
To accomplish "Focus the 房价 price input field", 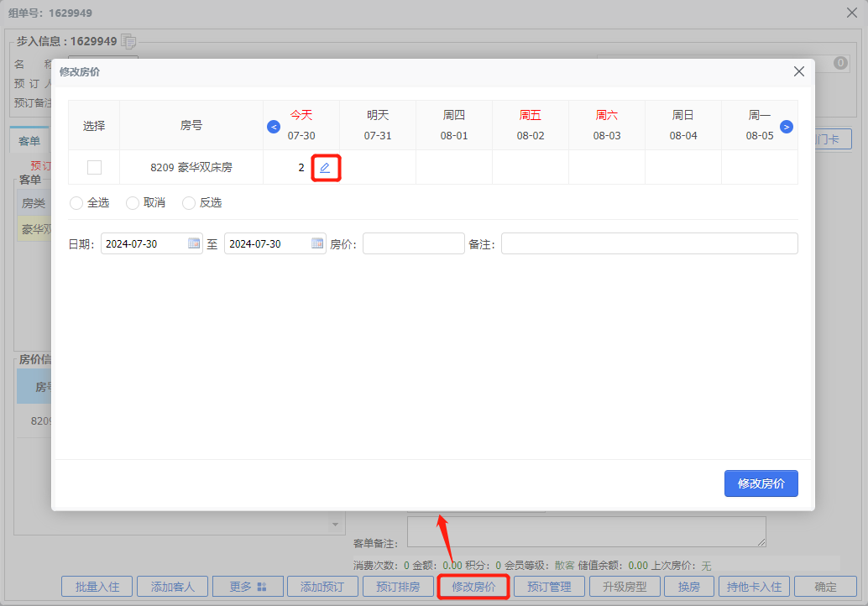I will pyautogui.click(x=414, y=243).
